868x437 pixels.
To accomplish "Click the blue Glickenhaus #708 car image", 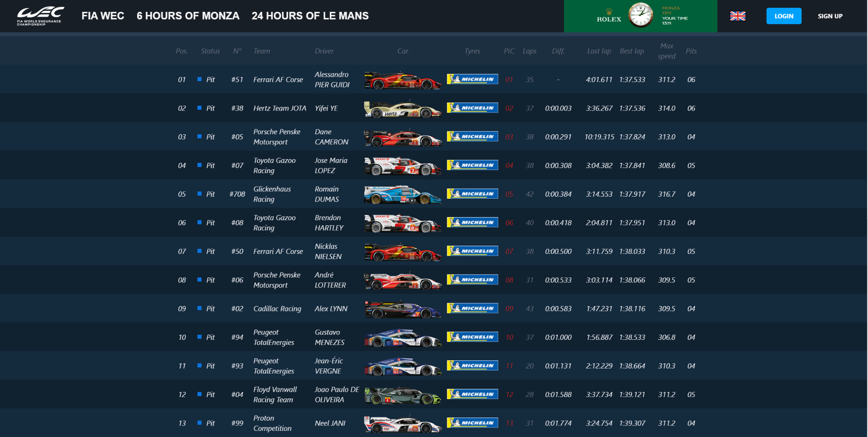I will pos(402,194).
